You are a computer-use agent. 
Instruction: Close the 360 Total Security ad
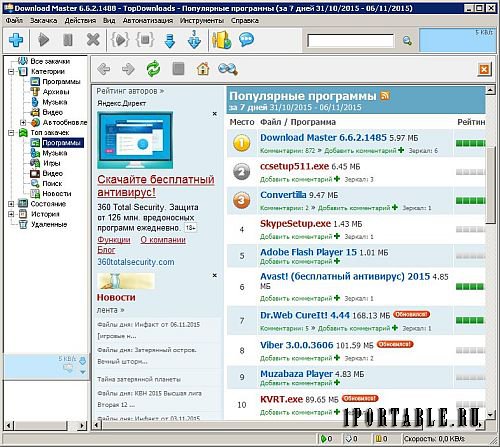(215, 114)
